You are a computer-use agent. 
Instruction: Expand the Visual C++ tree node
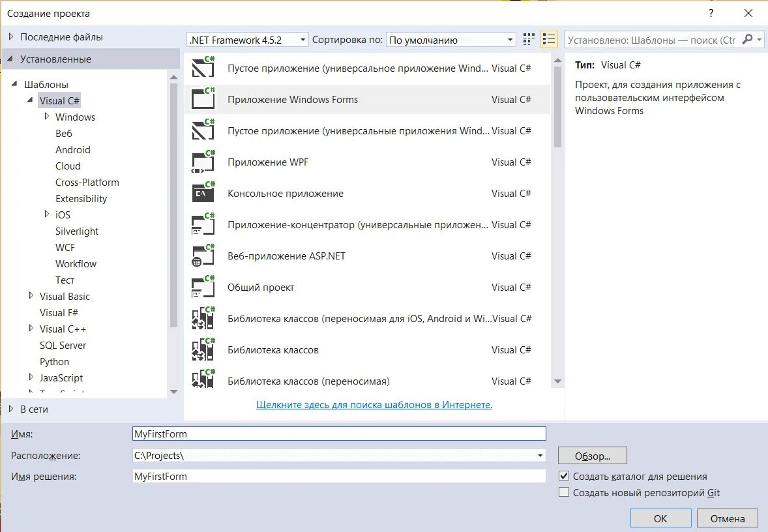31,328
